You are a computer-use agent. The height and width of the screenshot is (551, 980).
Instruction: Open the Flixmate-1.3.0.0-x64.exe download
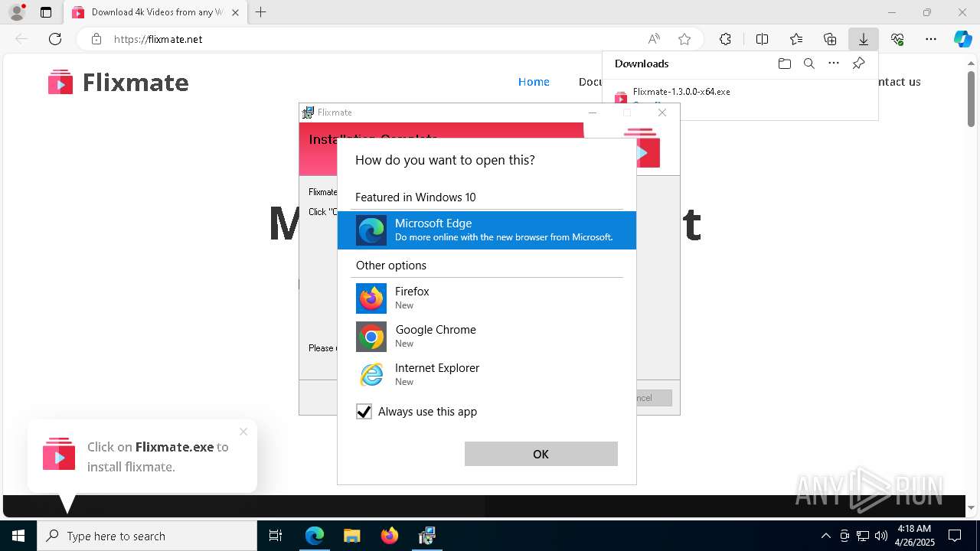681,92
